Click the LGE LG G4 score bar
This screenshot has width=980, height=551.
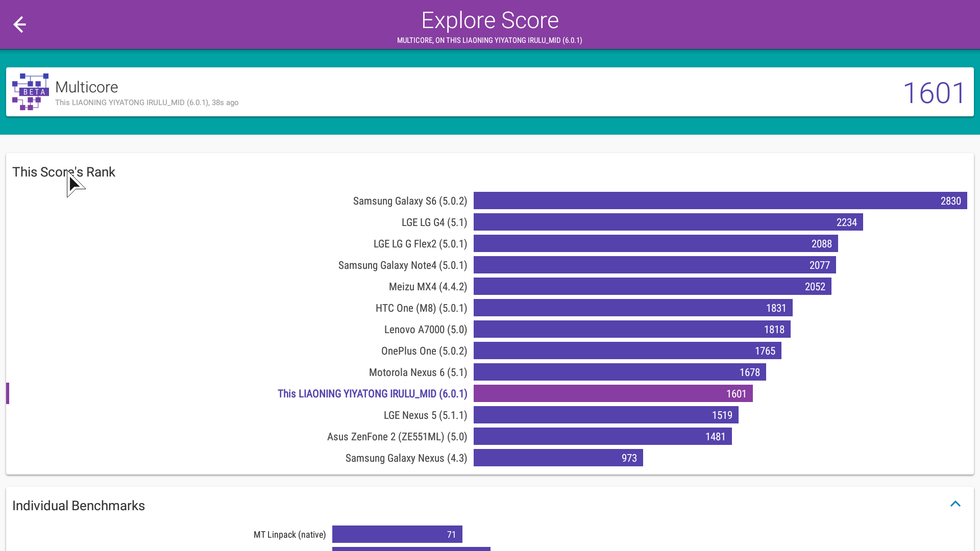click(668, 222)
